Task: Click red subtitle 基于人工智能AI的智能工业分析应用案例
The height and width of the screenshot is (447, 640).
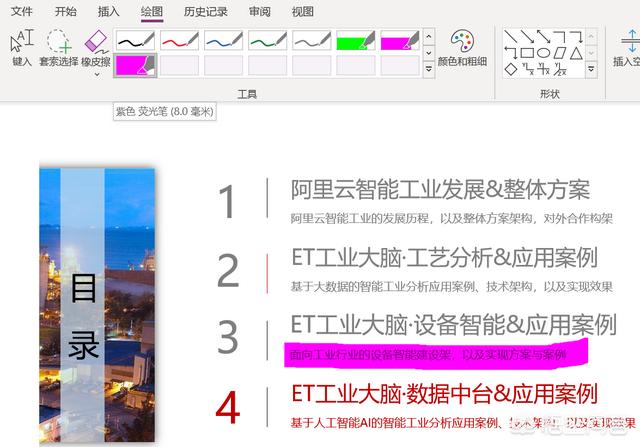Action: [x=394, y=423]
